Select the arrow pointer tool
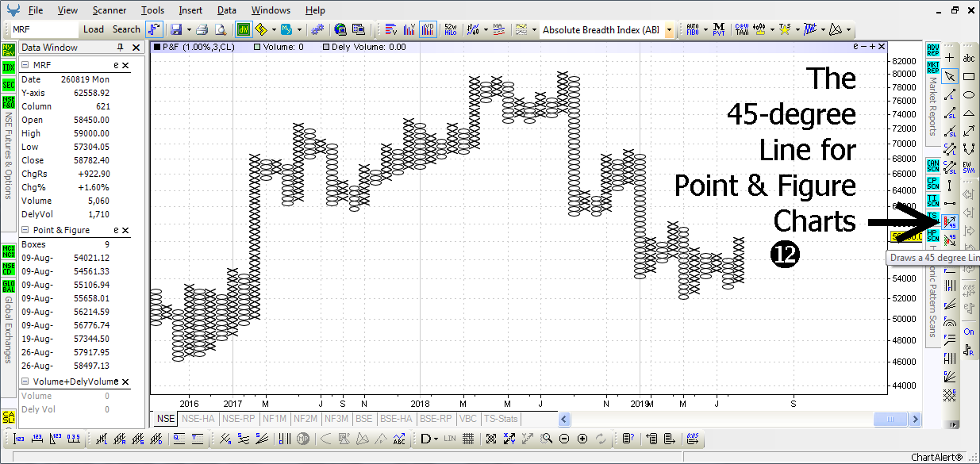The height and width of the screenshot is (464, 980). 950,76
